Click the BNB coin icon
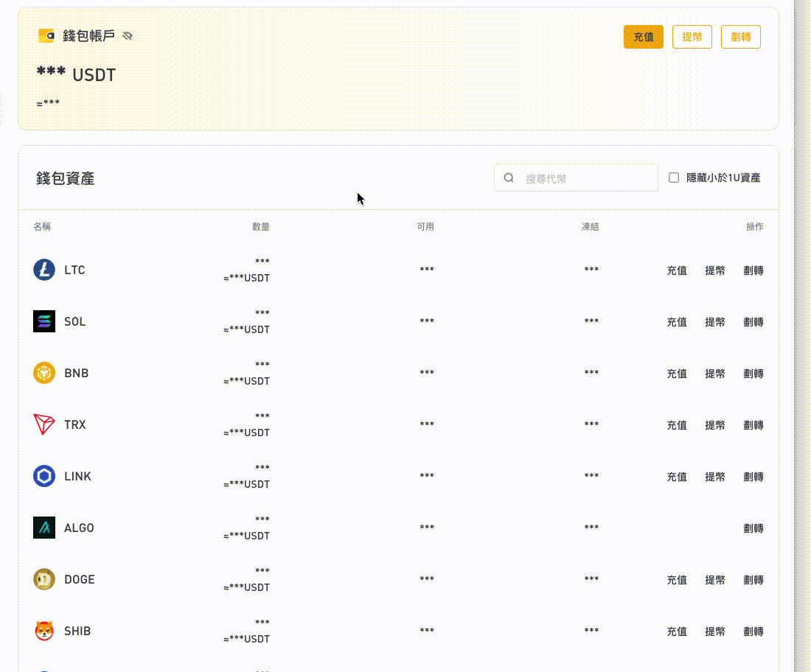 (44, 374)
